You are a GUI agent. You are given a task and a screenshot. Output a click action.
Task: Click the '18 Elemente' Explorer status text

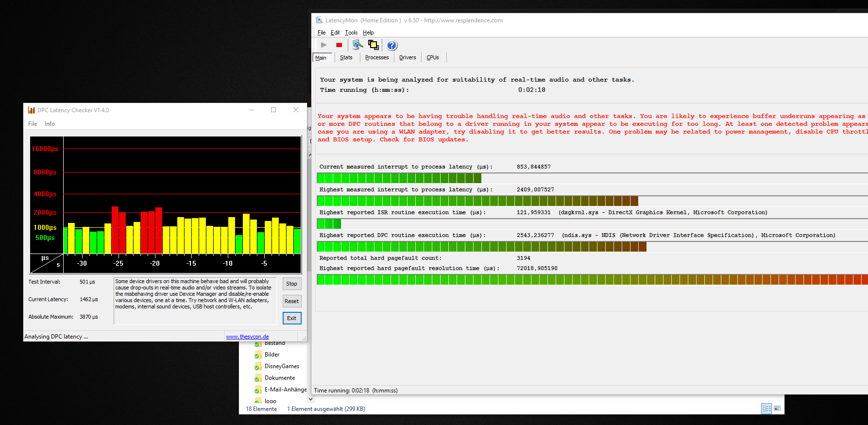pyautogui.click(x=261, y=409)
